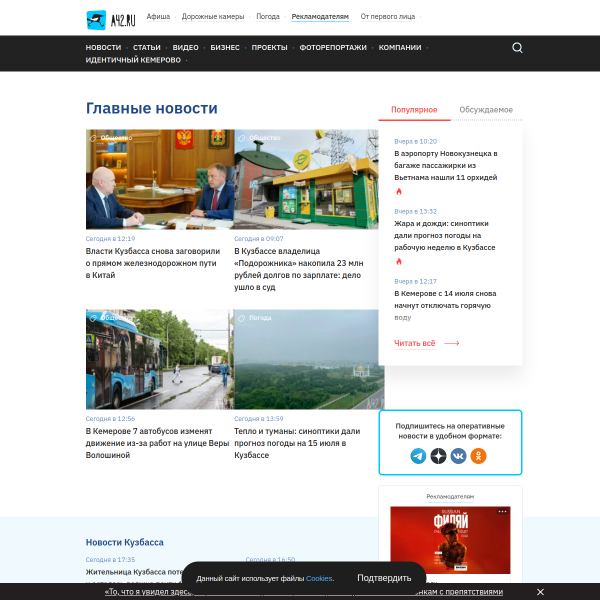Open the VK subscription icon

pos(458,456)
